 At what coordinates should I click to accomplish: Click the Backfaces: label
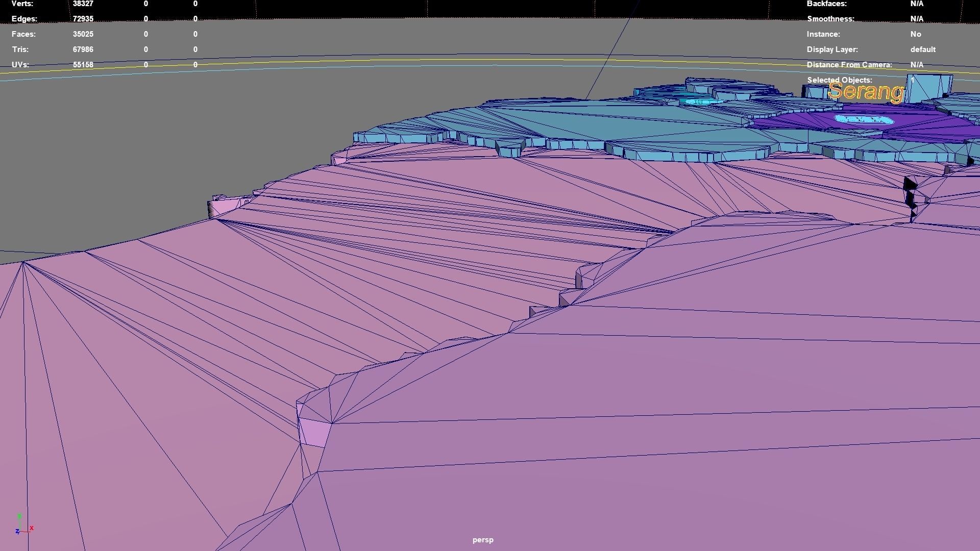tap(826, 4)
